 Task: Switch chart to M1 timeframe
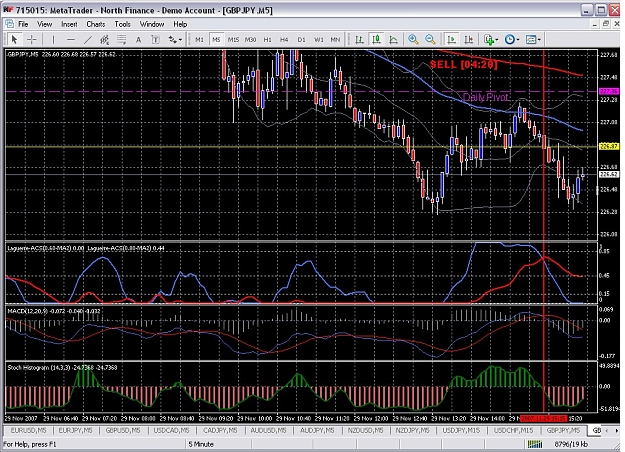[199, 39]
